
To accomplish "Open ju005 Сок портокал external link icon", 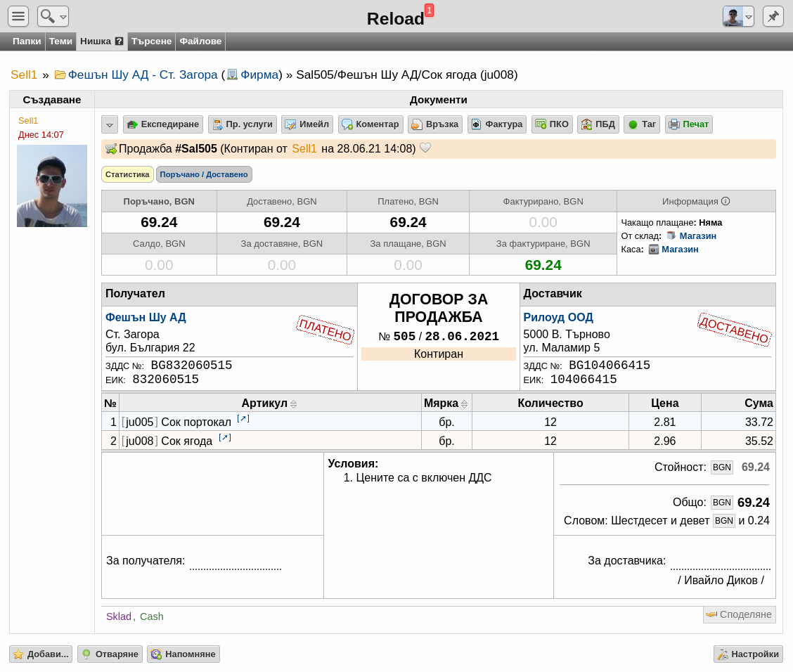I will click(x=243, y=419).
